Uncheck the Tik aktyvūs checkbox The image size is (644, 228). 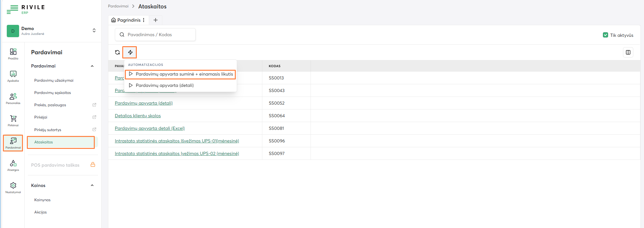pos(605,35)
